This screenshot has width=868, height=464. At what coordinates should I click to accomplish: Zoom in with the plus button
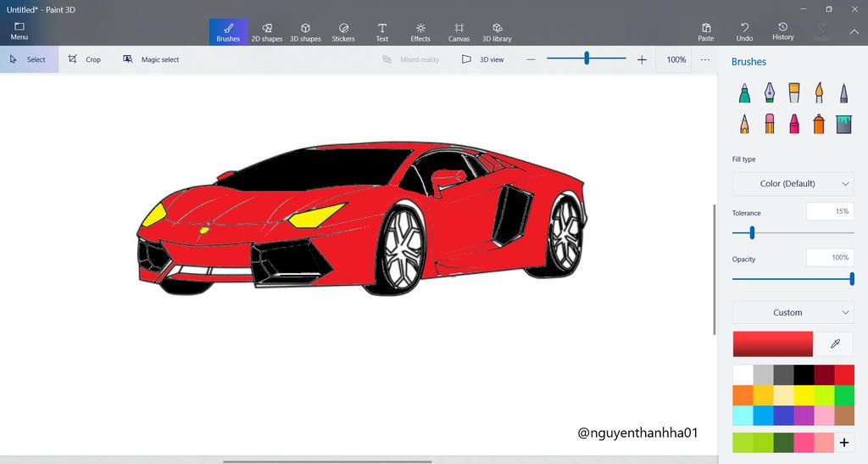tap(642, 59)
